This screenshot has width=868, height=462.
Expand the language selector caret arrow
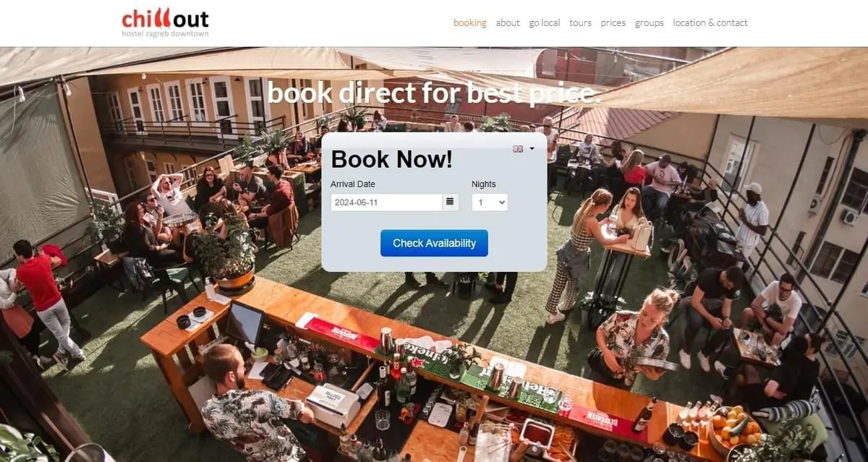click(532, 149)
